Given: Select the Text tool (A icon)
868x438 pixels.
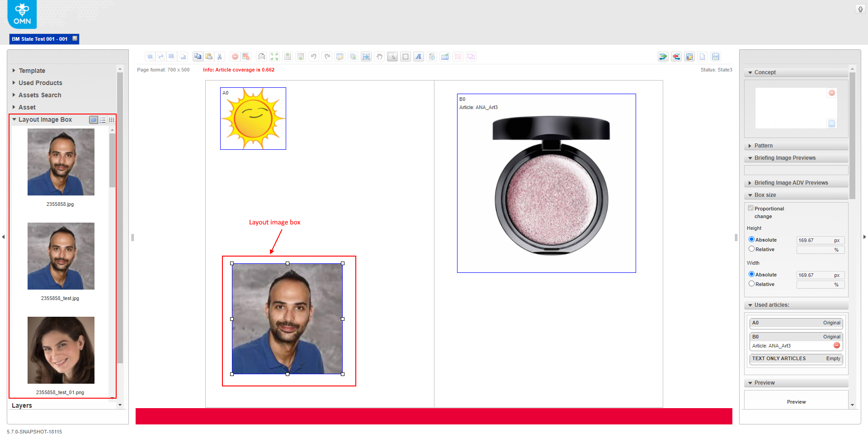Looking at the screenshot, I should [x=419, y=57].
